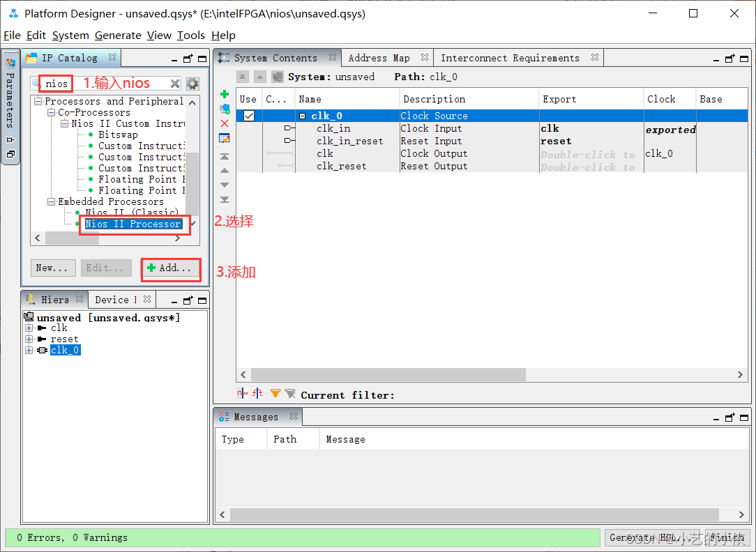
Task: Move selected component down one row
Action: pos(224,185)
